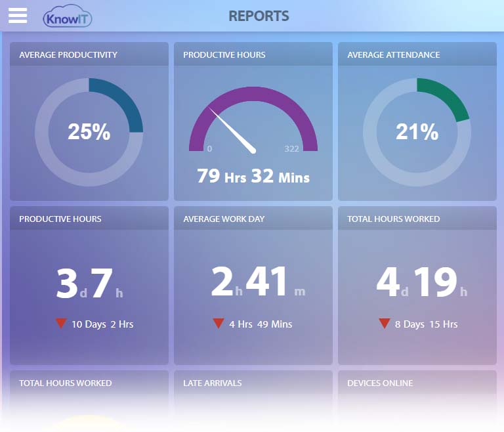
Task: Open the hamburger menu
Action: click(x=18, y=16)
